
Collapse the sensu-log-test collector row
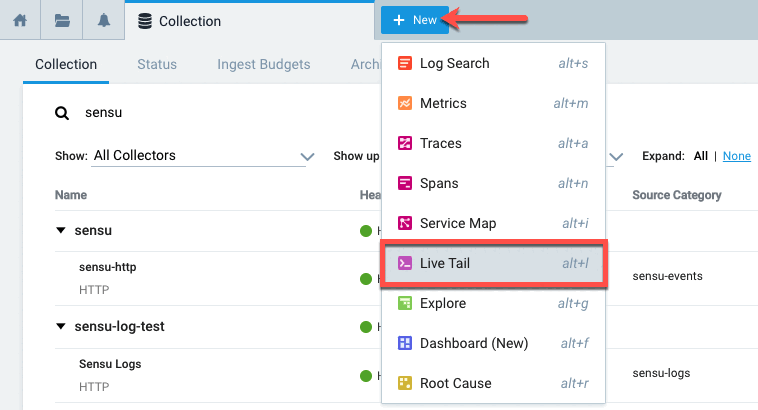click(x=61, y=326)
